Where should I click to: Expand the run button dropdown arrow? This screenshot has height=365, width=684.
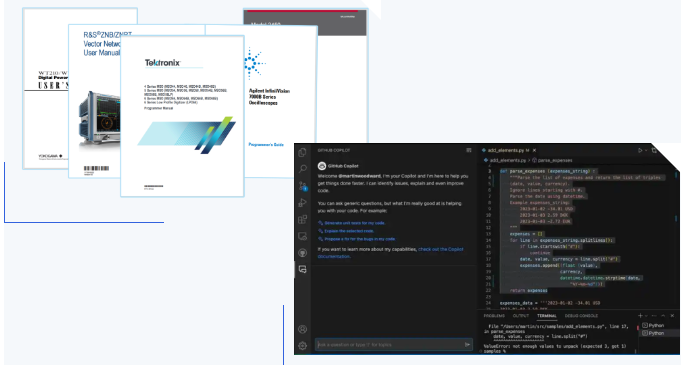[646, 150]
